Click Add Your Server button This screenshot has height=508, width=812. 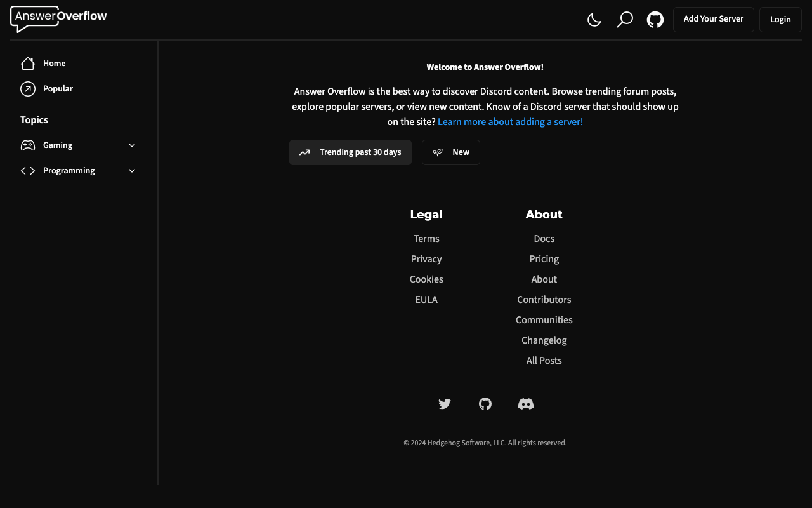(x=714, y=19)
